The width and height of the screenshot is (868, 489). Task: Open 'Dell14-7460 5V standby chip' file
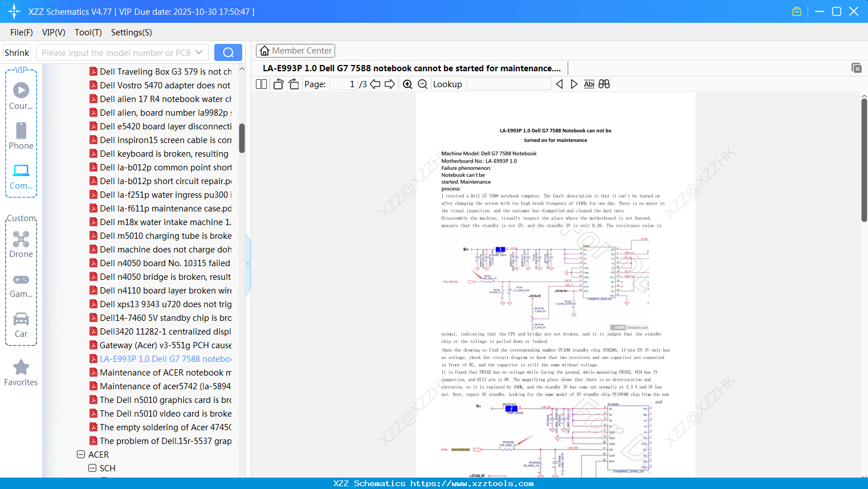click(161, 318)
